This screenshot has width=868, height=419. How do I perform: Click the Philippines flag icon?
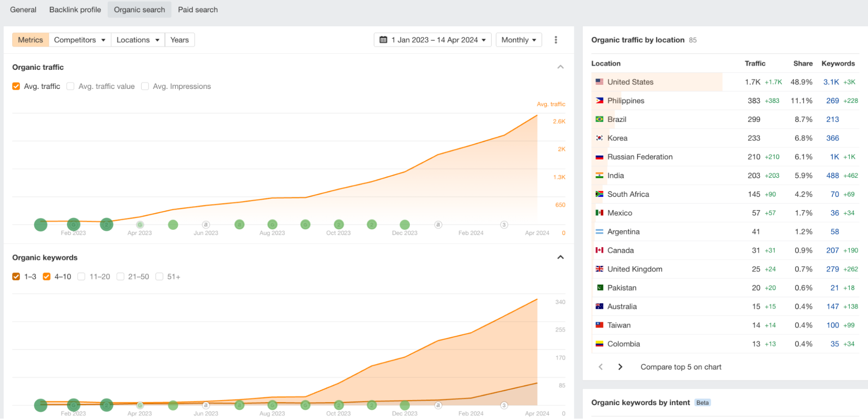pyautogui.click(x=599, y=100)
